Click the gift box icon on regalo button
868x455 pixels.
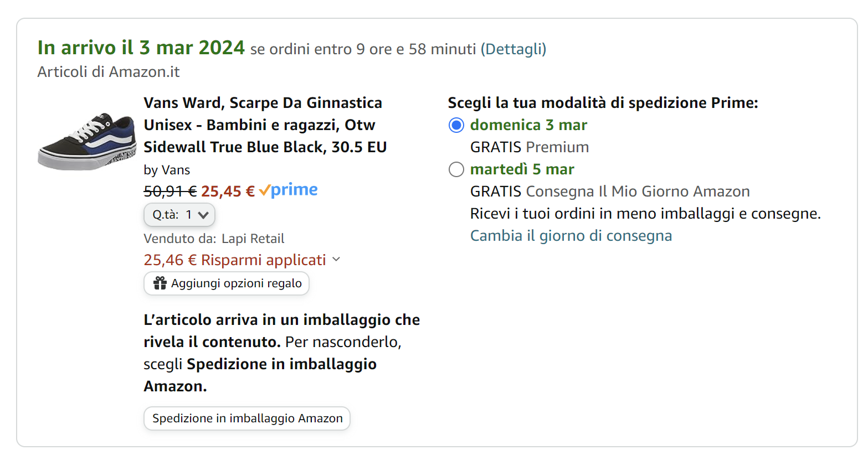click(x=160, y=283)
